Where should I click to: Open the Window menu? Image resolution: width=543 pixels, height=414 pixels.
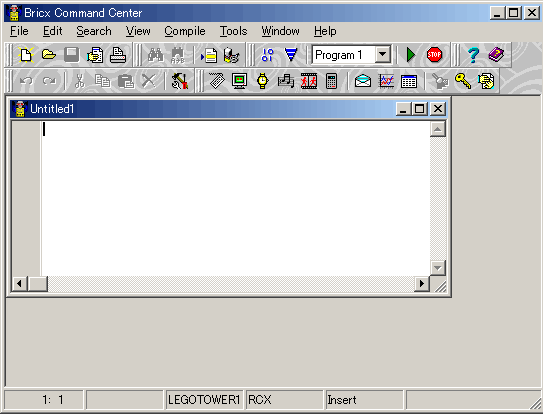[281, 31]
